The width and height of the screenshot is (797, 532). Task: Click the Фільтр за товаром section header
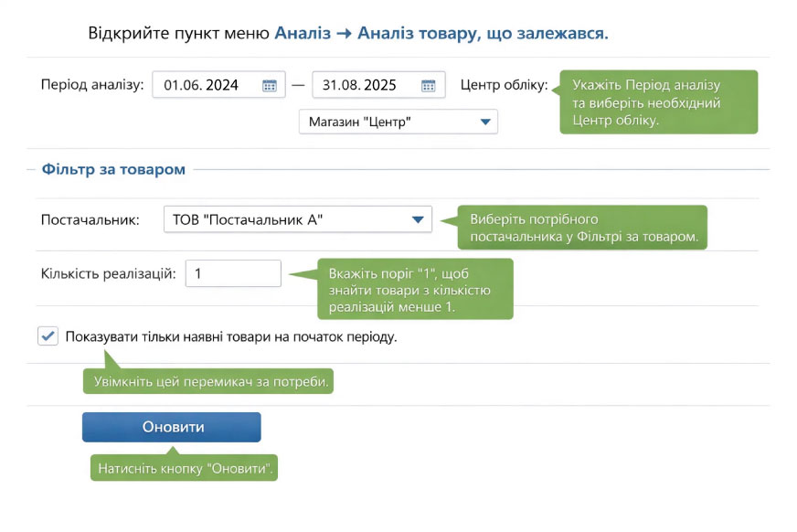tap(113, 169)
